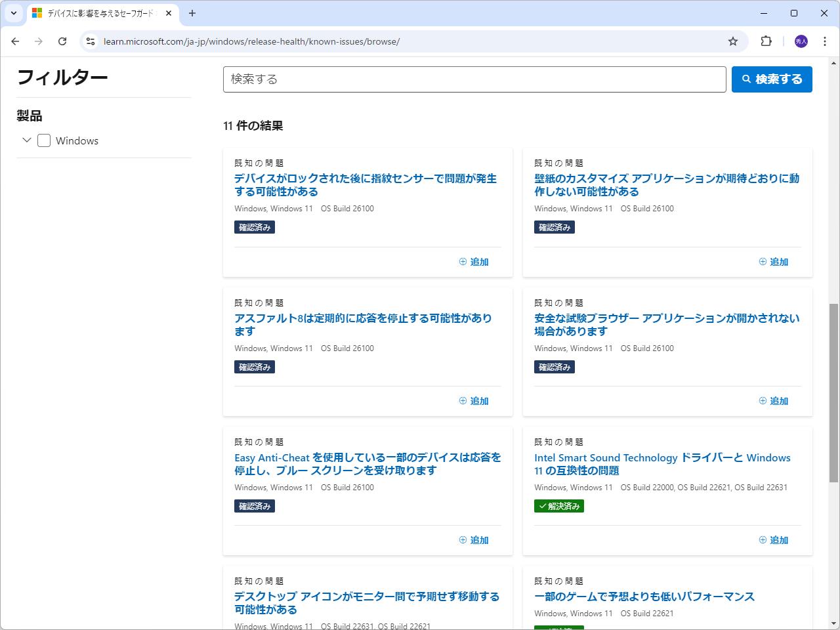Open the browser Extensions icon

click(766, 41)
